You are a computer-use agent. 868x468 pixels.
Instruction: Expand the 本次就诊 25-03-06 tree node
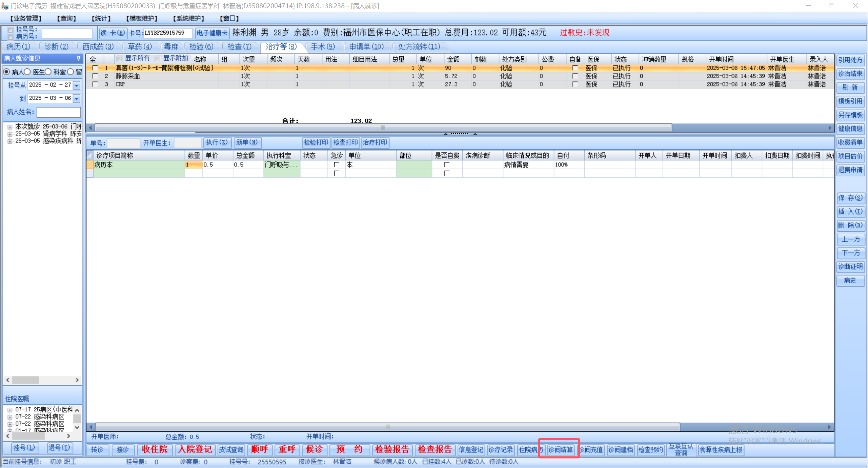pos(10,127)
